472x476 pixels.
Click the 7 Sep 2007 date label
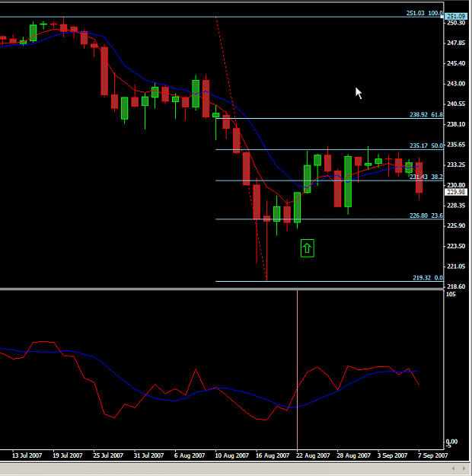433,455
